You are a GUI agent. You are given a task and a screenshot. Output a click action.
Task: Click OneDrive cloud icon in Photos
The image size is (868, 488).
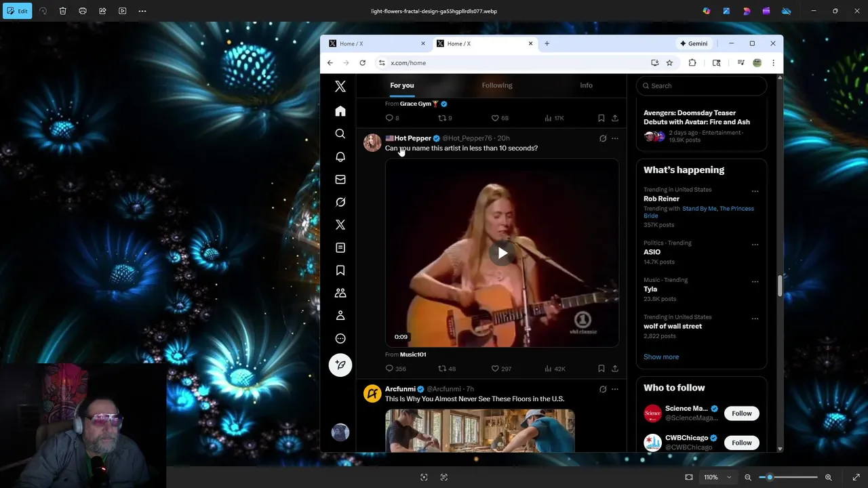point(786,11)
